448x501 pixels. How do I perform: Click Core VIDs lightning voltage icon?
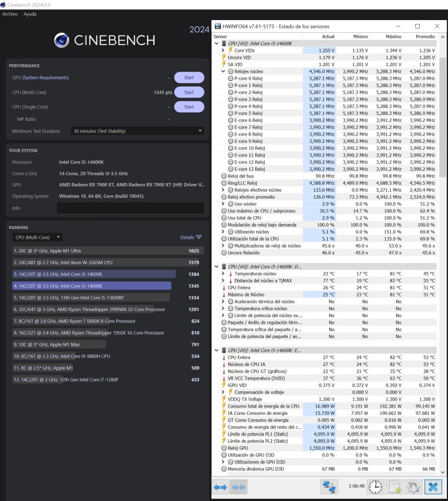click(x=230, y=50)
